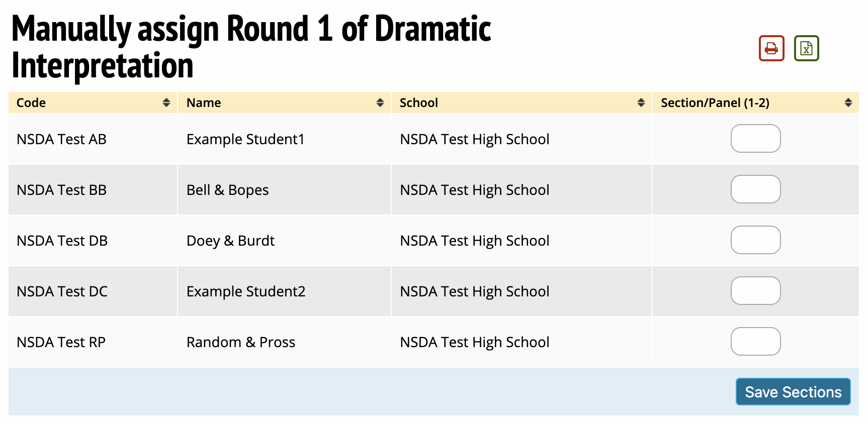Focus the section box for Example Student2
Viewport: 868px width, 424px height.
point(755,291)
